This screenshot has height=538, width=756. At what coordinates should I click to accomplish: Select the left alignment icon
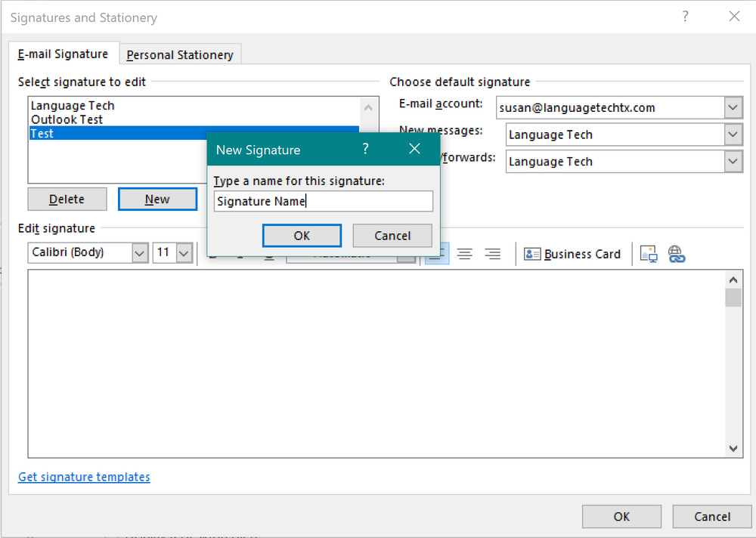pyautogui.click(x=436, y=254)
